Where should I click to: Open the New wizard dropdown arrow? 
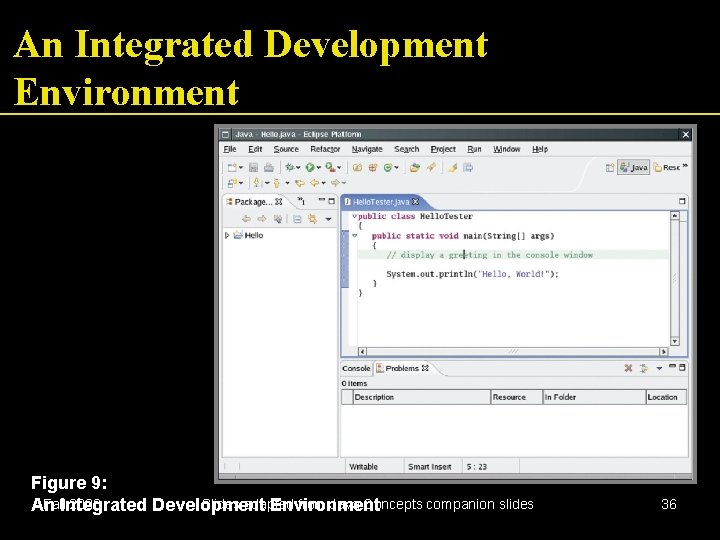pyautogui.click(x=241, y=168)
